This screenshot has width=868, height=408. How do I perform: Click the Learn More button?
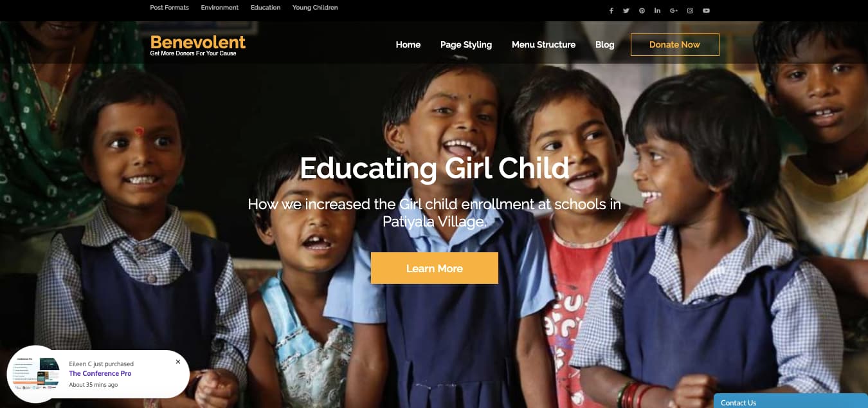pyautogui.click(x=435, y=268)
